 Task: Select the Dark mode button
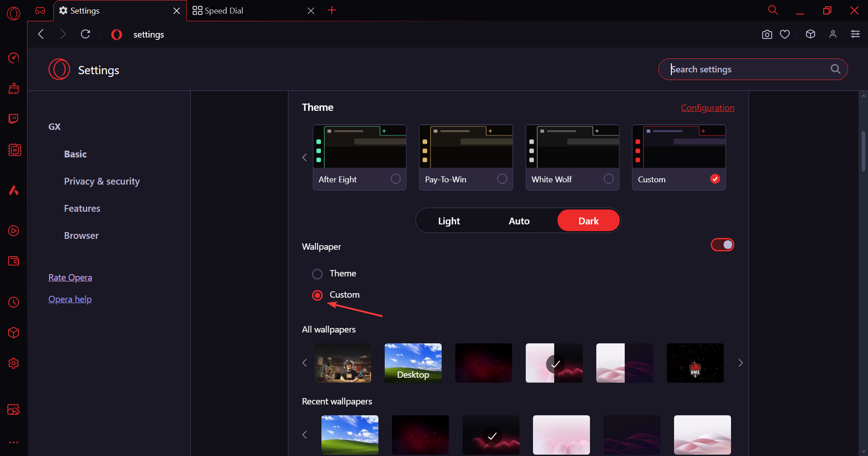pos(589,221)
